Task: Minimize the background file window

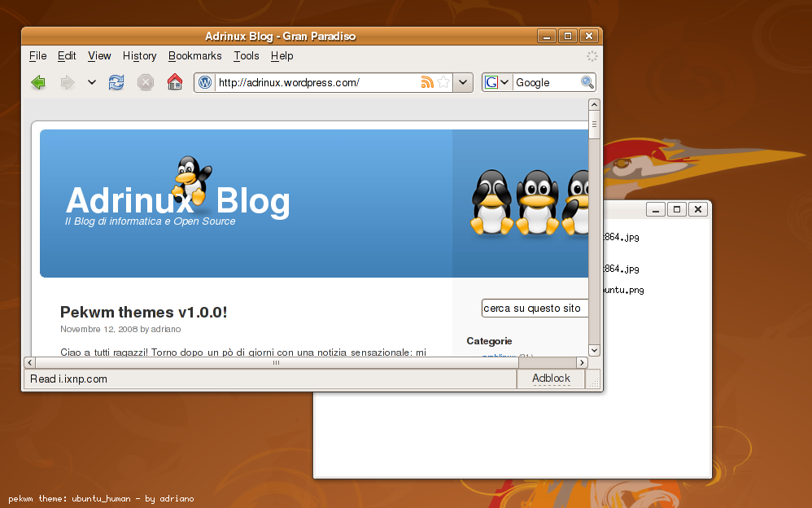Action: pyautogui.click(x=656, y=209)
